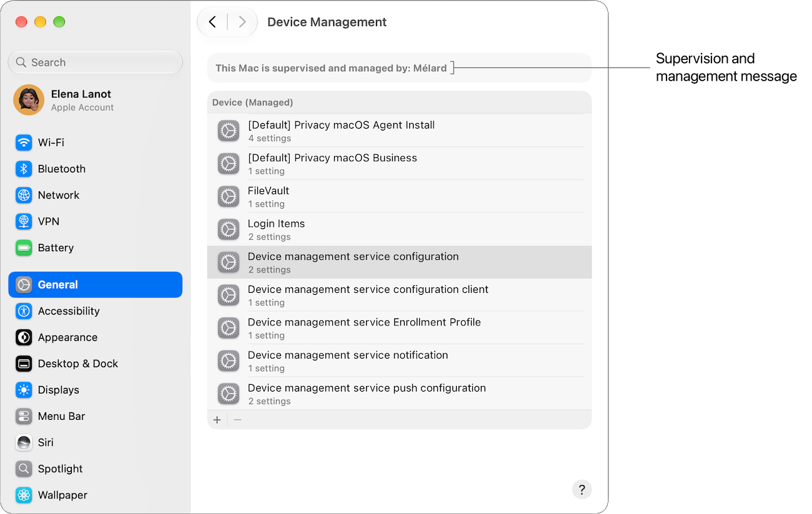Open the Appearance icon
This screenshot has width=812, height=514.
[24, 337]
